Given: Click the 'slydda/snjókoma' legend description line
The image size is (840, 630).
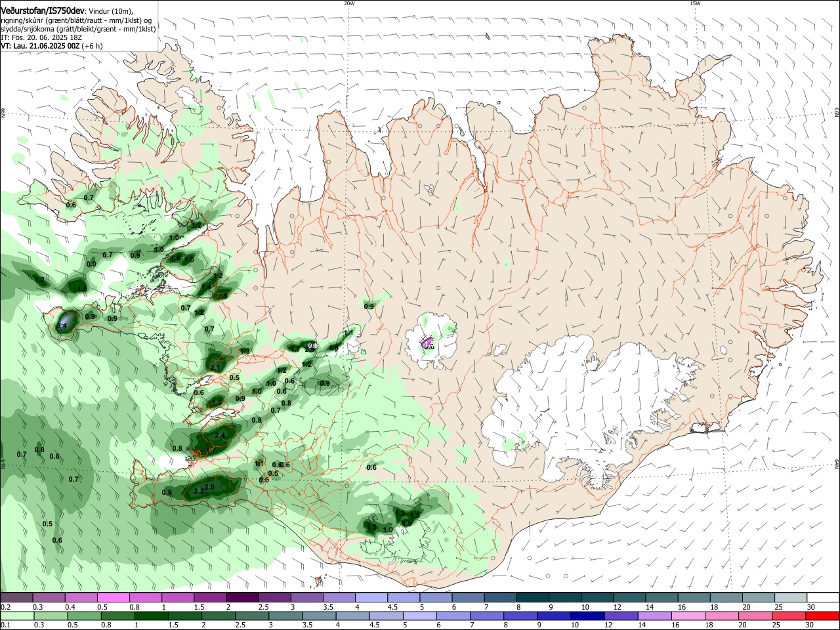Looking at the screenshot, I should point(78,29).
